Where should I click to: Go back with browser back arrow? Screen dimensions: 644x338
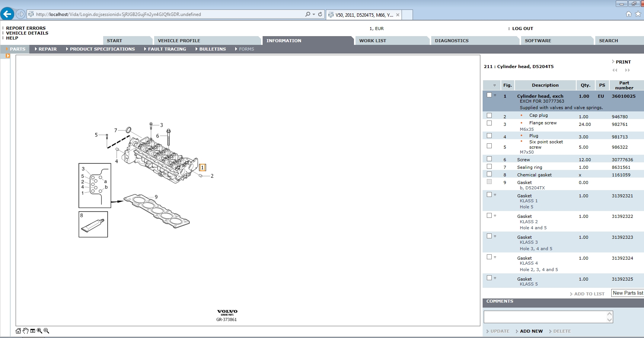click(x=7, y=14)
